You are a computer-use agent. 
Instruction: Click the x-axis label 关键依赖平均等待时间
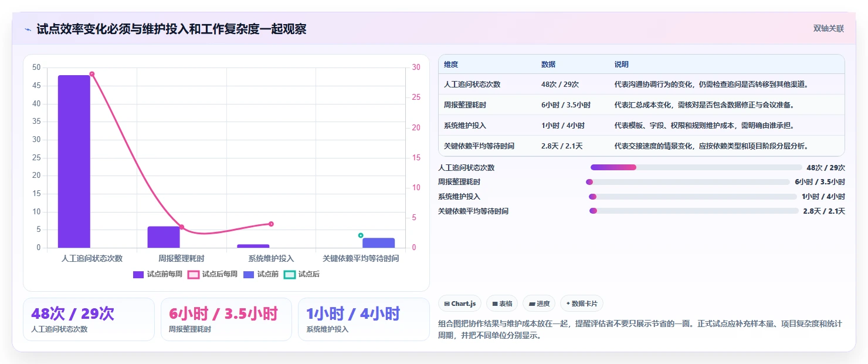pos(361,258)
